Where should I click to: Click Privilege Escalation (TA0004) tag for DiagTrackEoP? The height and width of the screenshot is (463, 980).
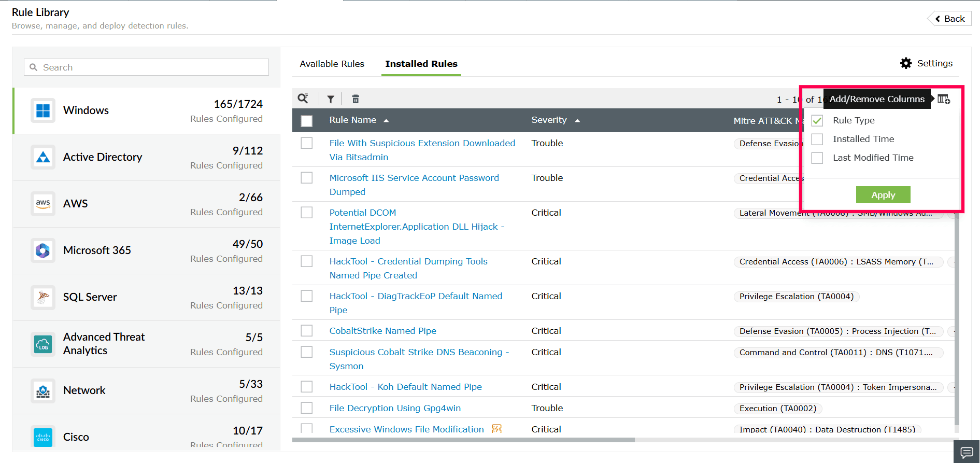coord(797,297)
